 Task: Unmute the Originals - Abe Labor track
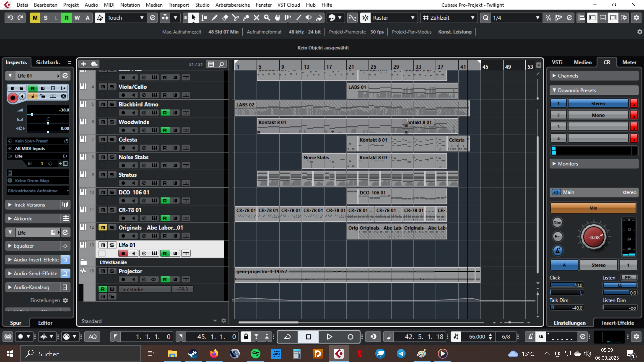coord(103,227)
